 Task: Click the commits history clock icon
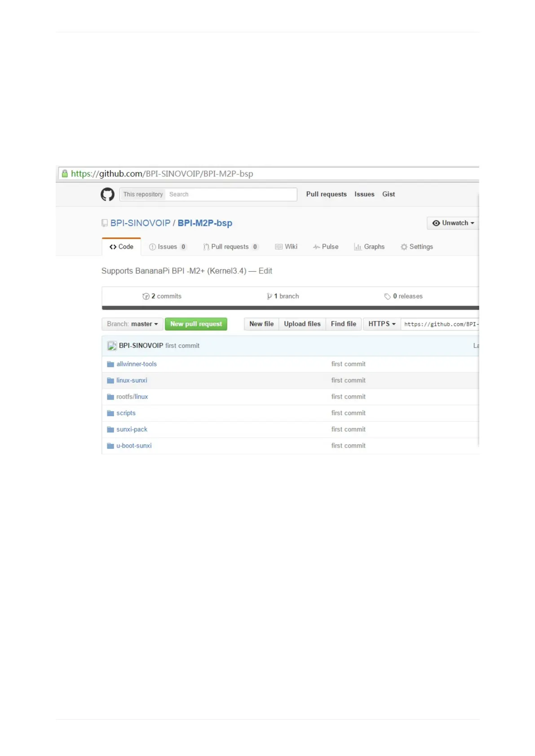[x=146, y=296]
